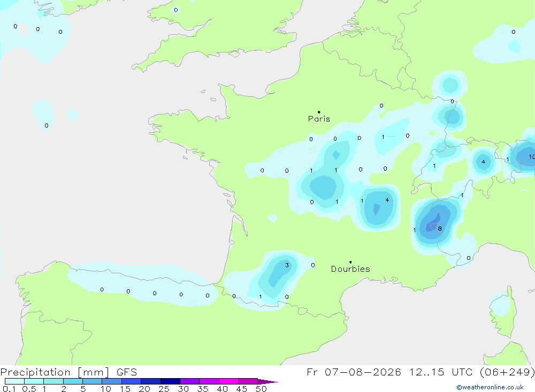This screenshot has height=392, width=535.
Task: Click the legend label '35'
Action: click(203, 389)
